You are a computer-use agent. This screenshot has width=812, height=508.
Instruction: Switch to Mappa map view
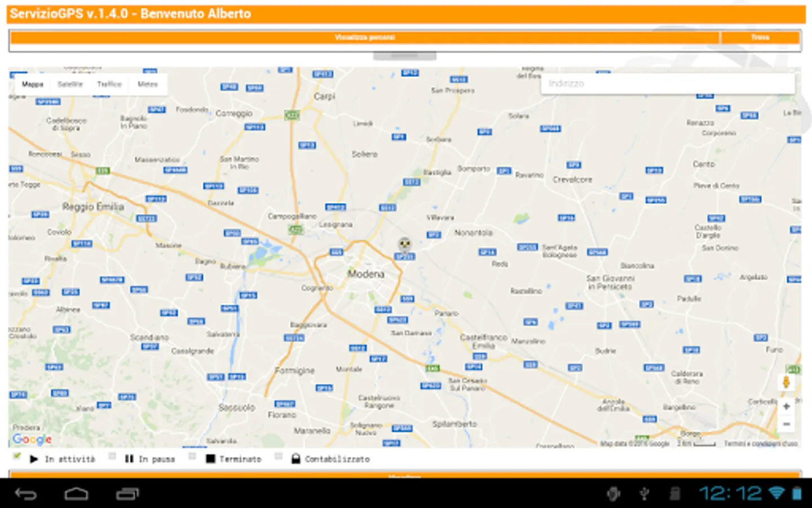(33, 84)
